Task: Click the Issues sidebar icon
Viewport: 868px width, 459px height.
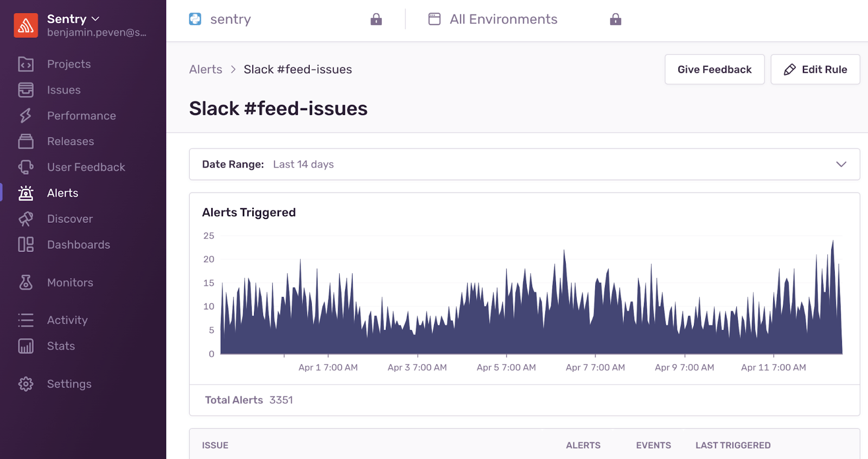Action: click(x=25, y=90)
